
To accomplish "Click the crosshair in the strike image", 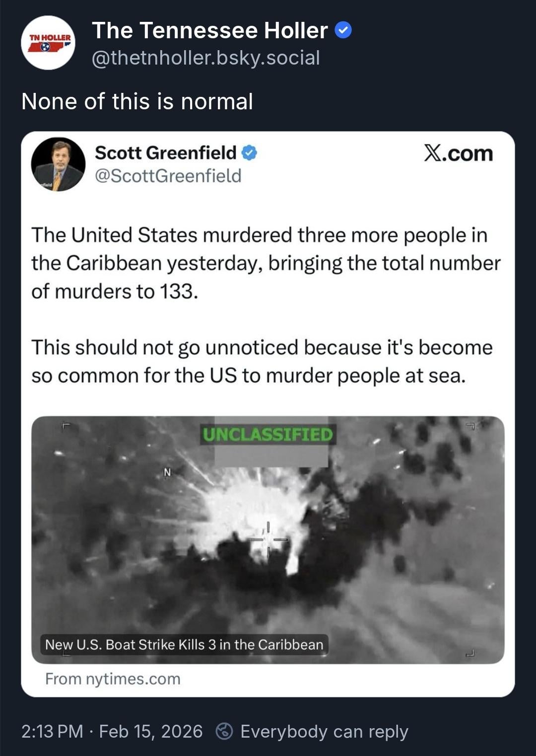I will click(x=268, y=539).
